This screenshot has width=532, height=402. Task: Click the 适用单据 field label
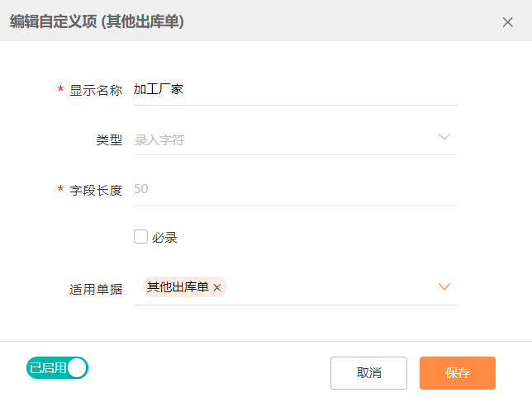click(x=96, y=290)
